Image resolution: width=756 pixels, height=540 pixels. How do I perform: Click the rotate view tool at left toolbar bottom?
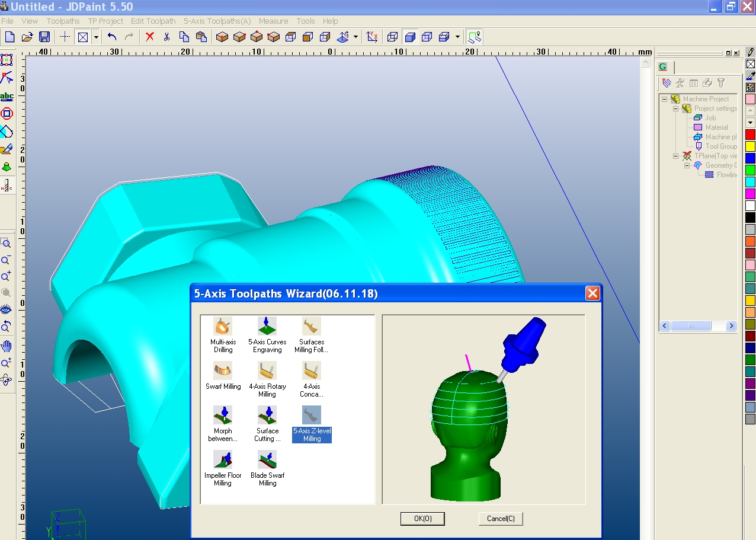tap(6, 379)
